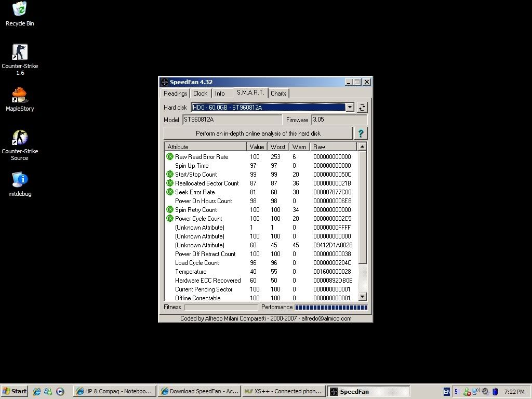Click the Warn column header
The image size is (532, 399).
tap(299, 147)
